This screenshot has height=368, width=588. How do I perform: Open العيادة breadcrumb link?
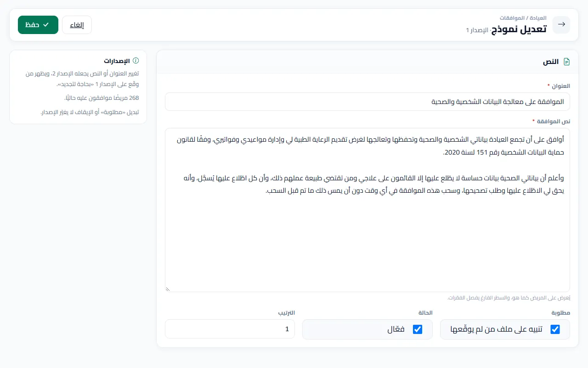click(x=537, y=18)
